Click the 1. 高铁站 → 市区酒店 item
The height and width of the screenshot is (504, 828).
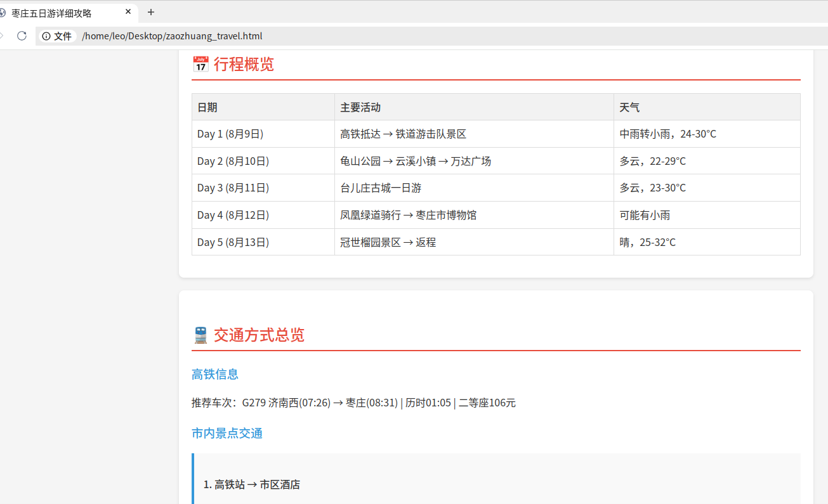pyautogui.click(x=252, y=484)
